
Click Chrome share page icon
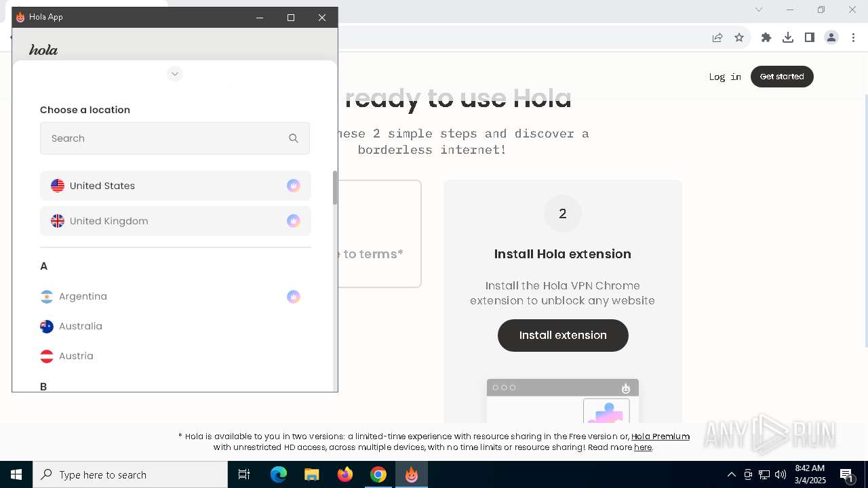(x=717, y=37)
